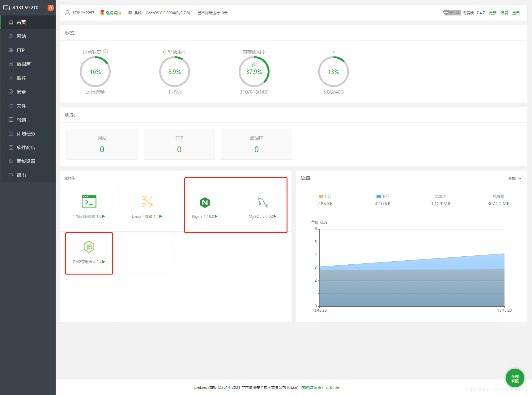The width and height of the screenshot is (532, 395).
Task: Click the 邀请奖励 invite reward link
Action: [x=113, y=13]
